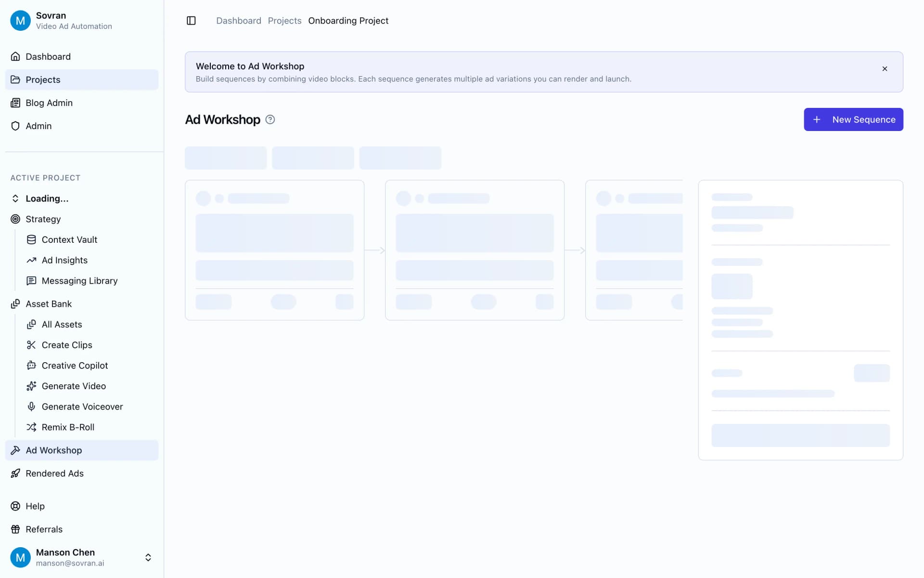Open the Help text label
Screen dimensions: 924x578
pyautogui.click(x=35, y=506)
